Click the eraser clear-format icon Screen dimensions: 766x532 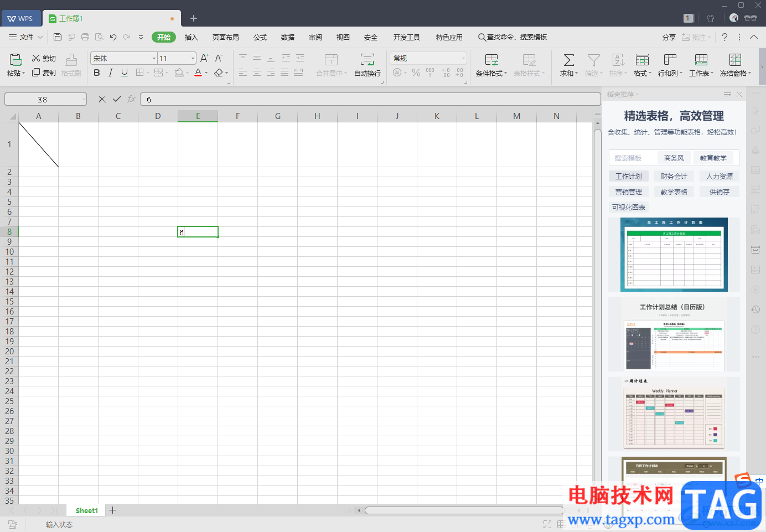pos(219,73)
